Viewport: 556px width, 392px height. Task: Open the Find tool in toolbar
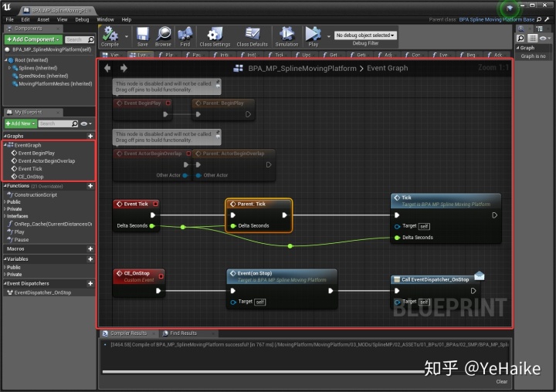coord(185,36)
